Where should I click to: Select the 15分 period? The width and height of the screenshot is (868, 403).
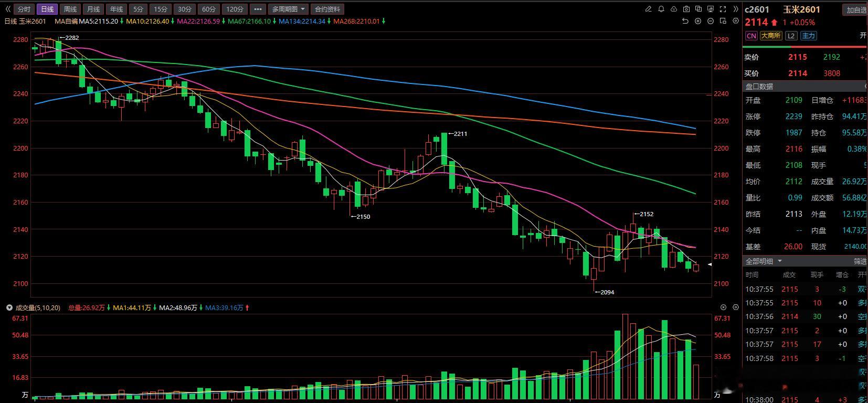(161, 9)
